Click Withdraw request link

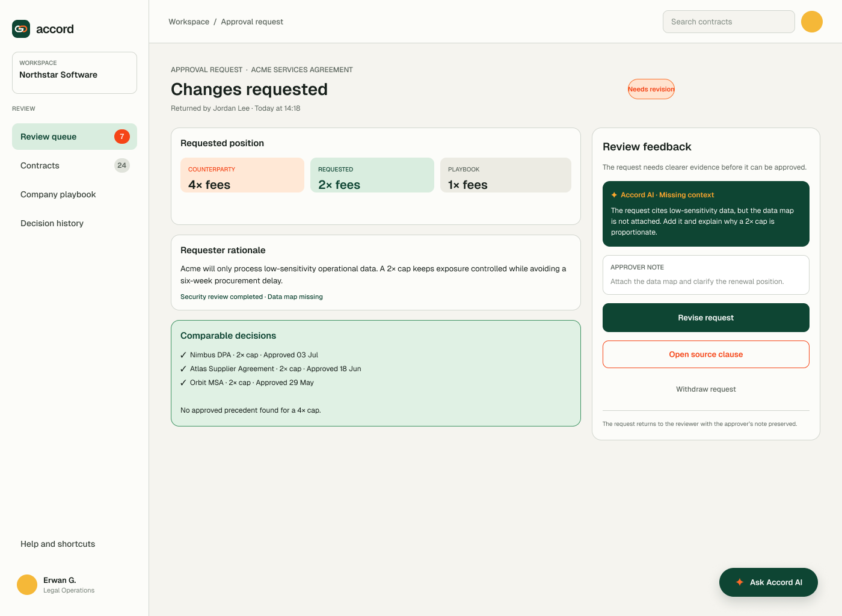click(x=706, y=389)
